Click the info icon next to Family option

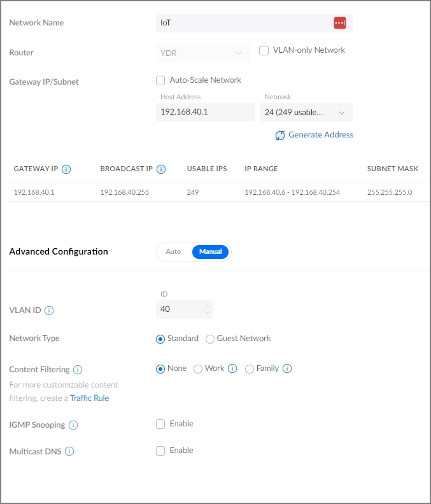(x=287, y=368)
